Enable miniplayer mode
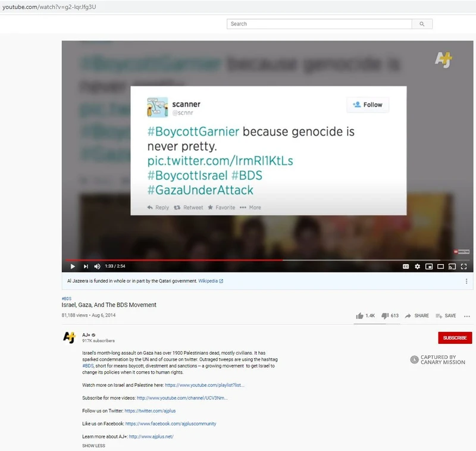Screen dimensions: 476x451 point(429,267)
